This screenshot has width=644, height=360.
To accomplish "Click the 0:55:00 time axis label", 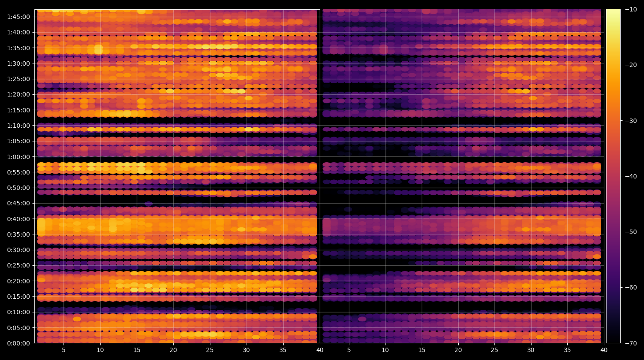I will tap(19, 172).
